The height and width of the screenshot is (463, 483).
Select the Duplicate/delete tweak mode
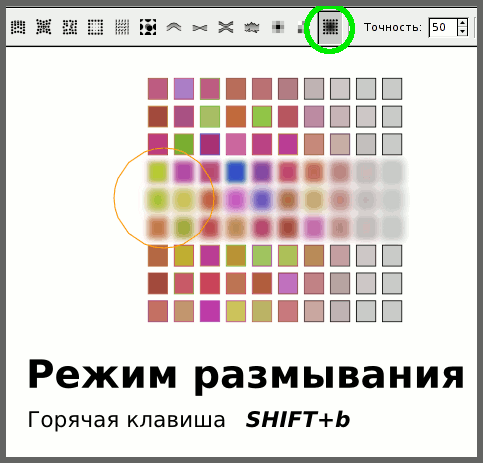[x=148, y=27]
